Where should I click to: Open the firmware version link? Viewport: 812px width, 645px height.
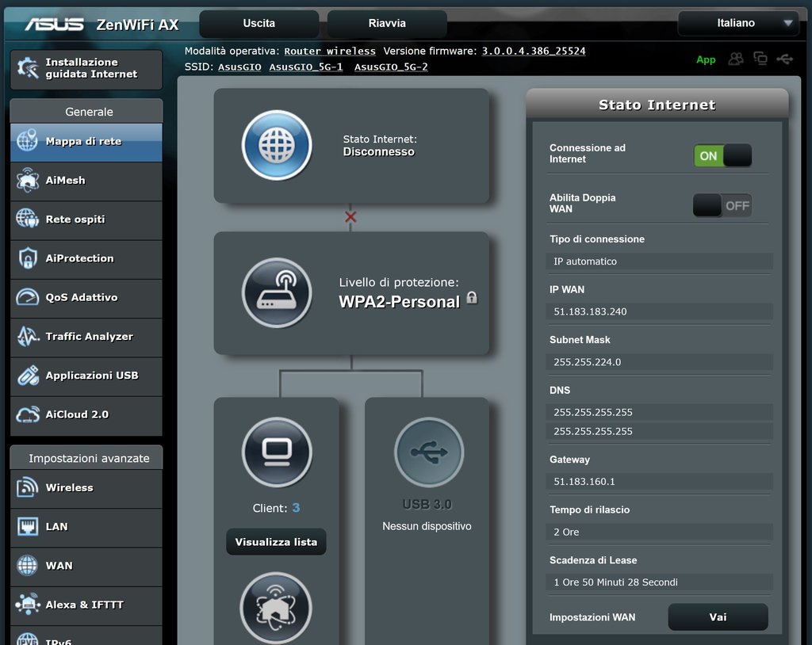pos(534,51)
